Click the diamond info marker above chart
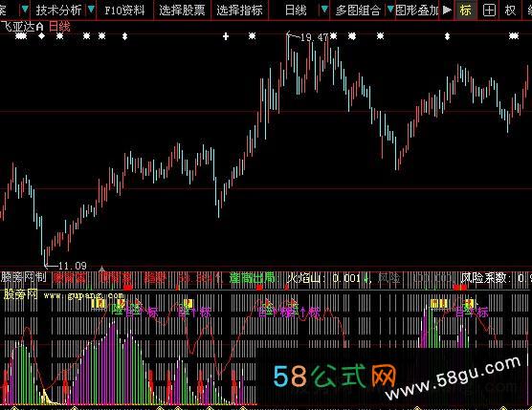The image size is (532, 410). (x=41, y=36)
